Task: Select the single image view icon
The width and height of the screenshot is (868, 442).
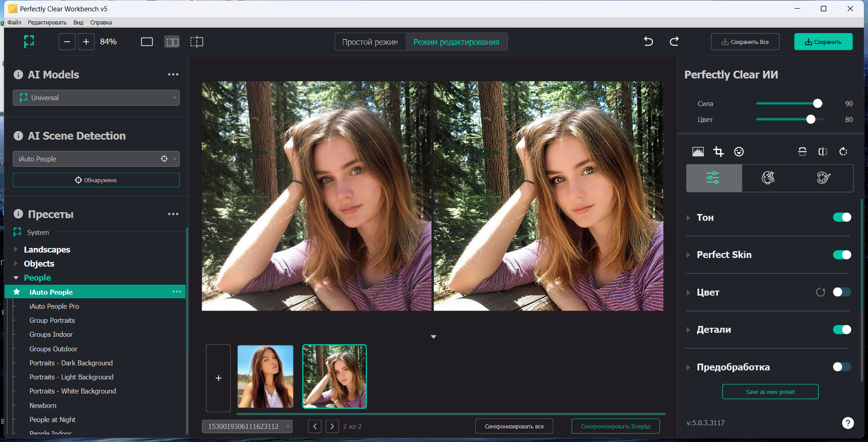Action: tap(147, 42)
